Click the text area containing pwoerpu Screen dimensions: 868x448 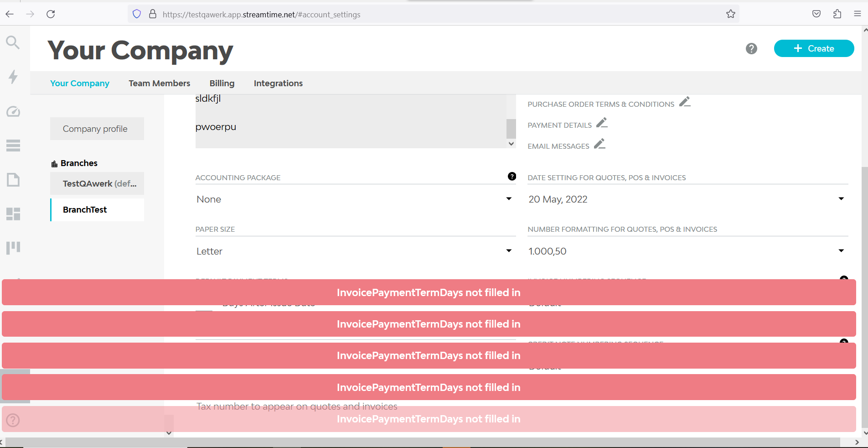point(351,121)
